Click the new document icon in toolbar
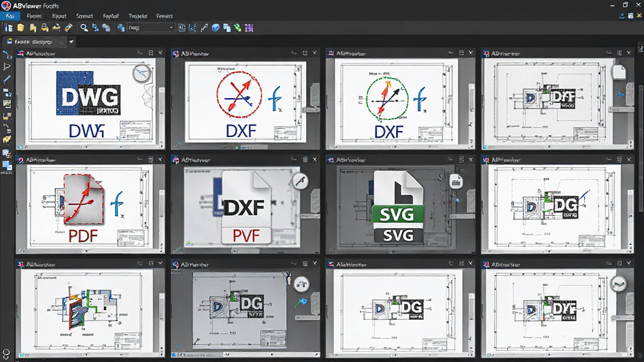 8,28
